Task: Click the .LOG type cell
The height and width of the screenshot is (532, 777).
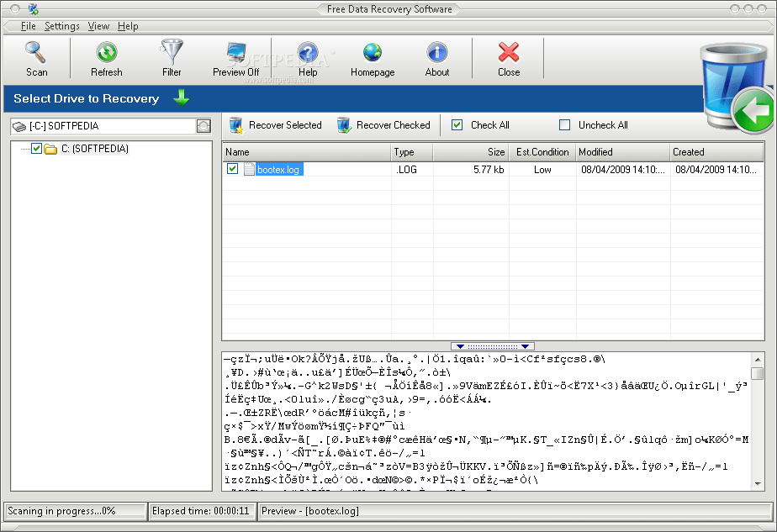Action: (406, 170)
